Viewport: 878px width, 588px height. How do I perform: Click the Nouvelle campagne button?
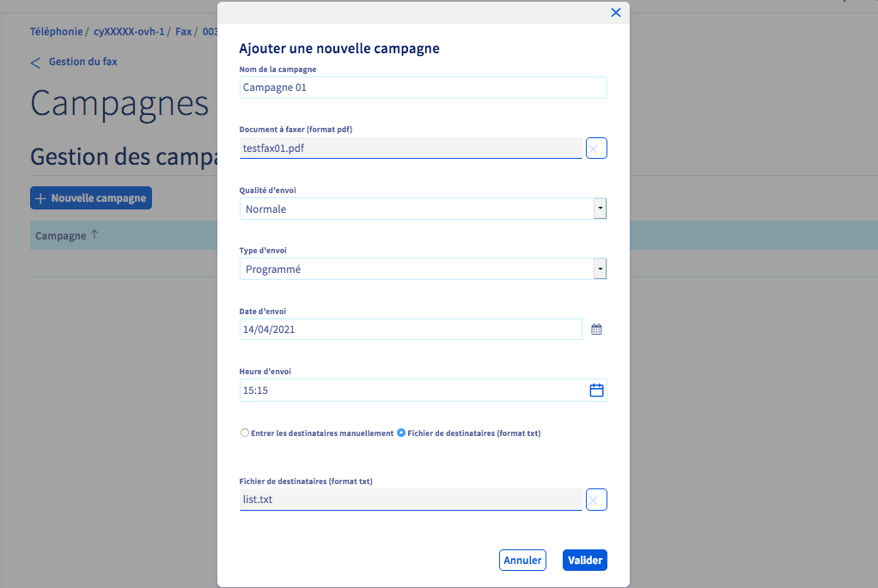point(90,197)
